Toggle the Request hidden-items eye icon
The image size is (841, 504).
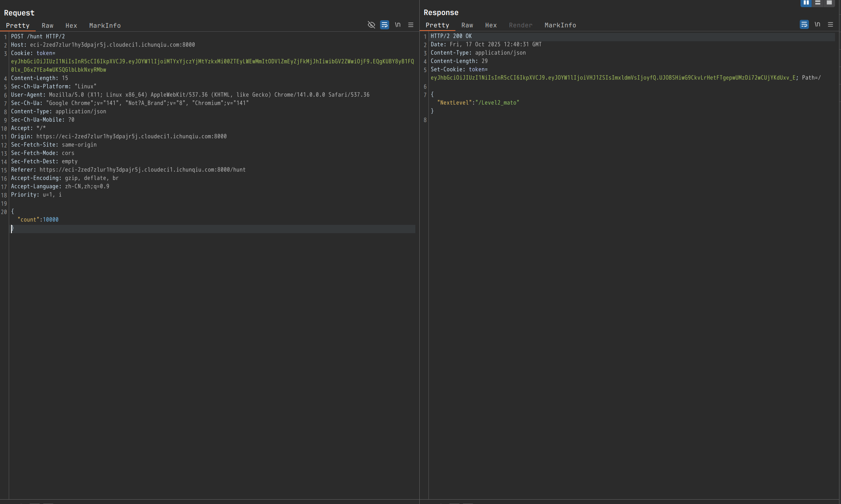371,25
